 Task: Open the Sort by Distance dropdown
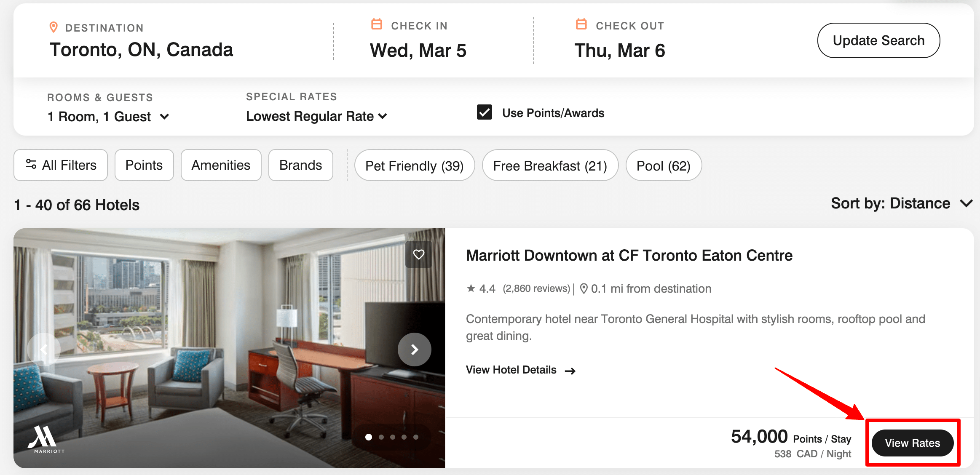[x=902, y=203]
